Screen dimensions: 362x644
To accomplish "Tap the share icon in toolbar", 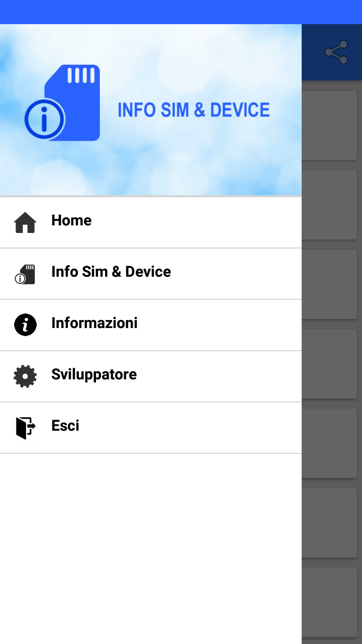I will pos(336,52).
